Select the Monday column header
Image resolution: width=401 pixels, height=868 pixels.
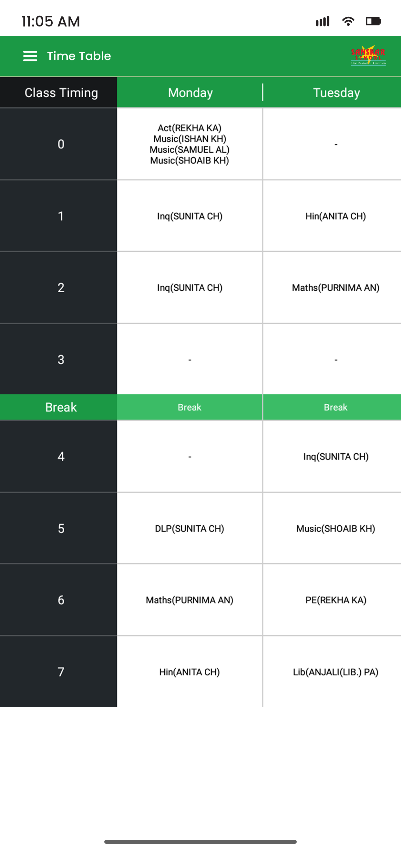[190, 93]
